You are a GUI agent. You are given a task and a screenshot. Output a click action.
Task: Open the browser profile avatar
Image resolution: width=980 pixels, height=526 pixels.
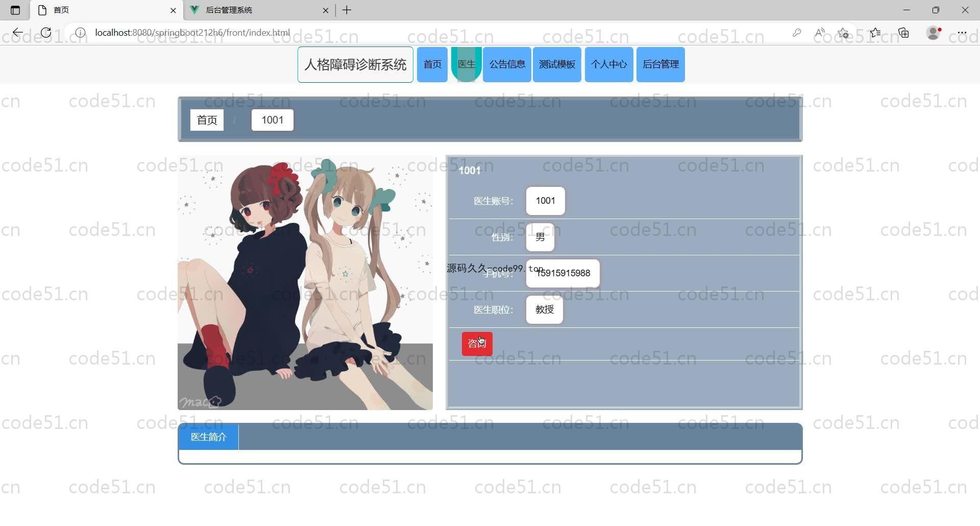pyautogui.click(x=934, y=33)
